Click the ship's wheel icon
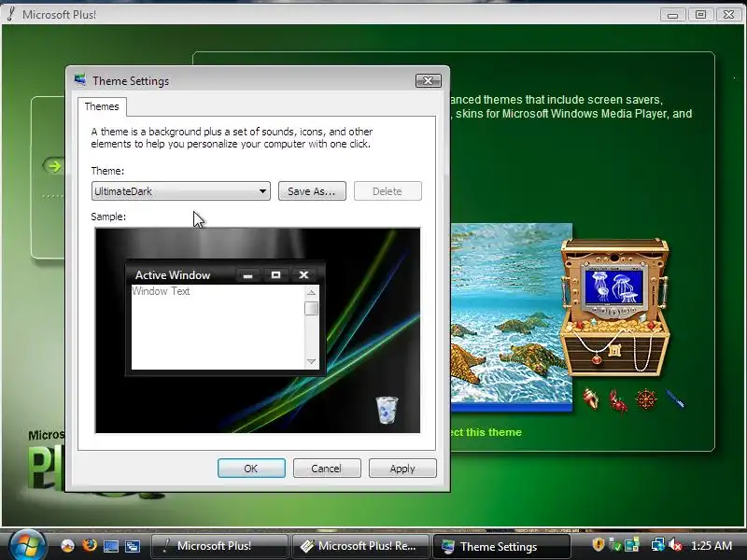Image resolution: width=747 pixels, height=560 pixels. point(646,399)
